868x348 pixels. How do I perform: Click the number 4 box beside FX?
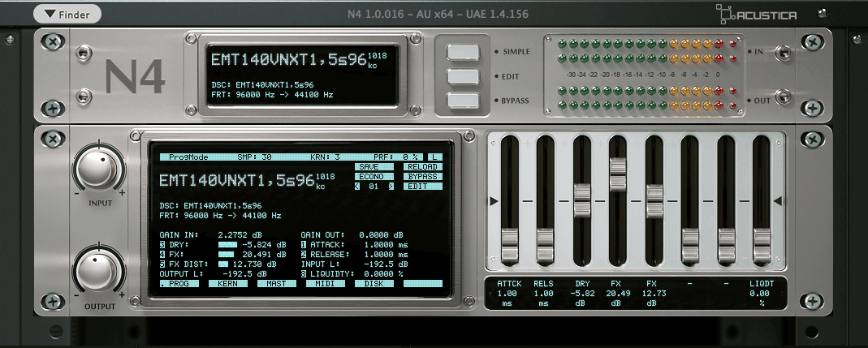pos(162,255)
